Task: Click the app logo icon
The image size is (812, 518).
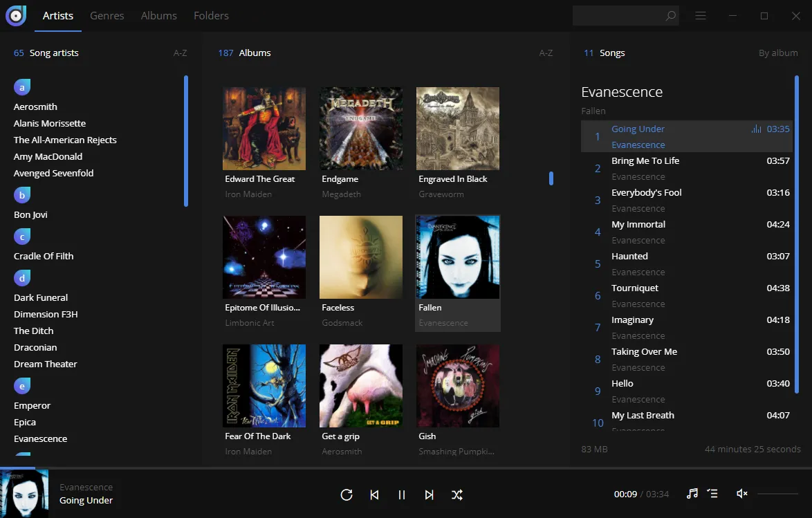Action: point(15,15)
